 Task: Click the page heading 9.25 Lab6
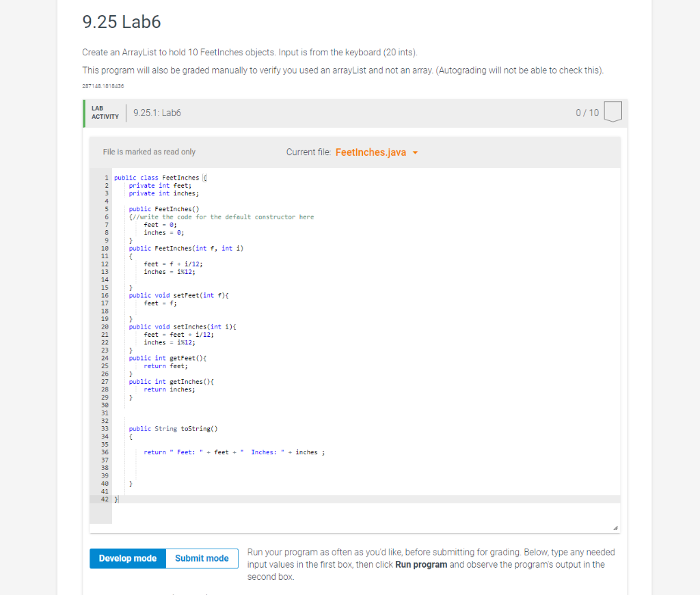(121, 22)
